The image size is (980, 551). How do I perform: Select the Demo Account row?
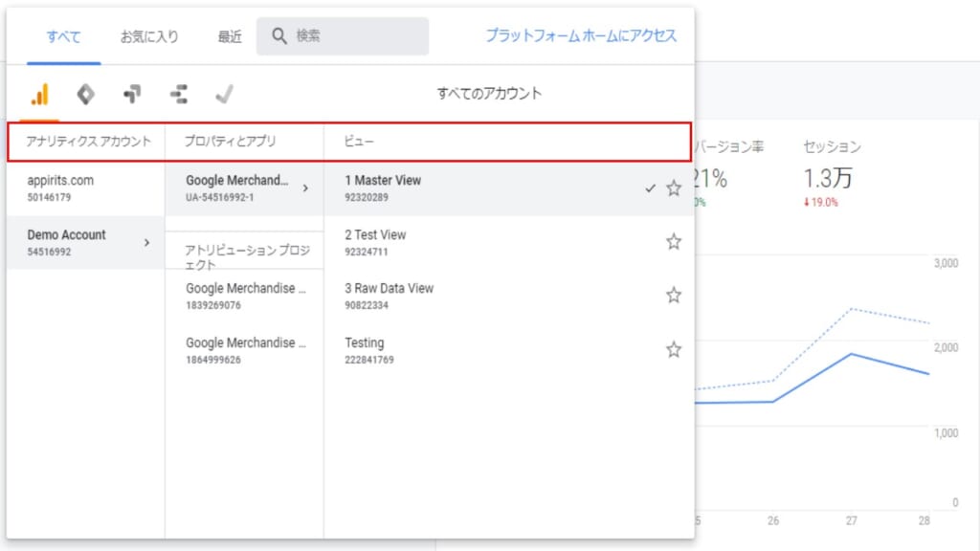click(85, 242)
